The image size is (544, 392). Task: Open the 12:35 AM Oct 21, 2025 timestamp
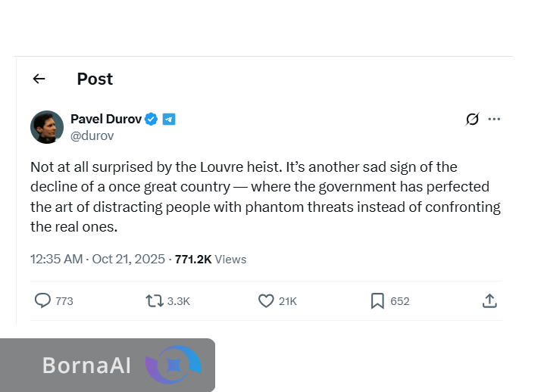point(97,259)
